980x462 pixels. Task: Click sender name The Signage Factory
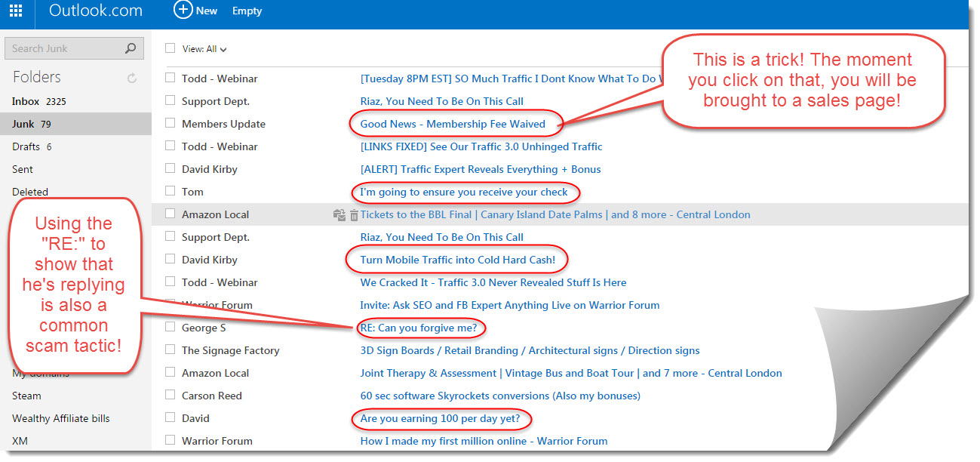[231, 350]
